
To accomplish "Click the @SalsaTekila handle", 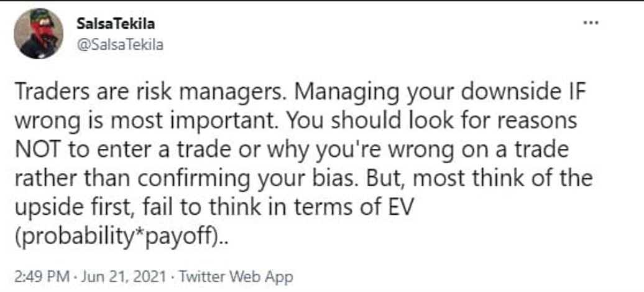I will (119, 45).
